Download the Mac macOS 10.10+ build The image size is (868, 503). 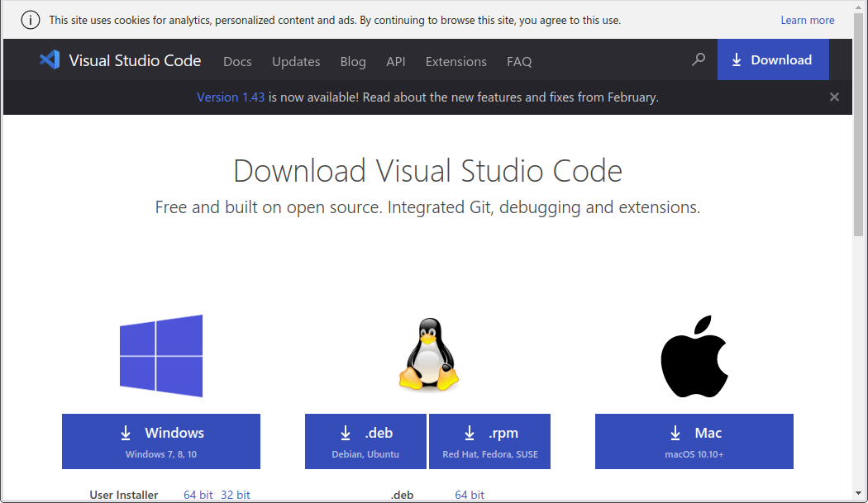(x=694, y=442)
